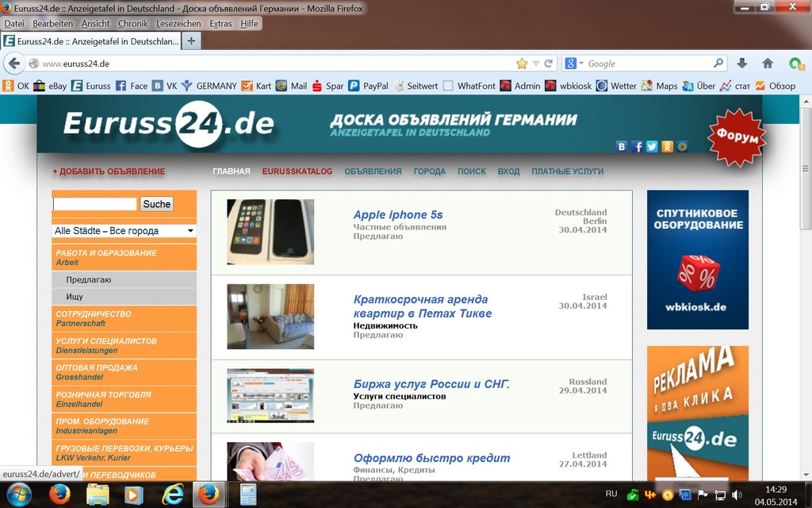Open ПЛАТНЫЕ УСЛУГИ nav link
Viewport: 812px width, 508px height.
(568, 171)
